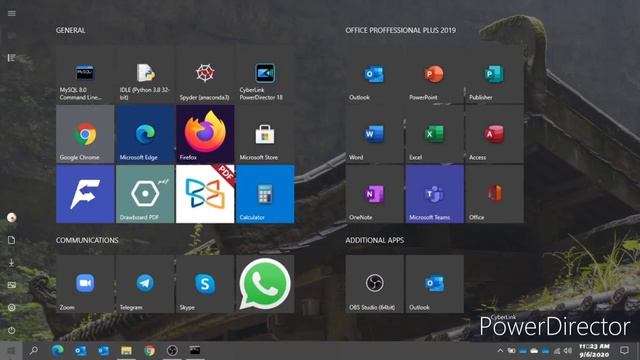Show hidden system tray icons chevron
The width and height of the screenshot is (640, 360).
pos(500,351)
